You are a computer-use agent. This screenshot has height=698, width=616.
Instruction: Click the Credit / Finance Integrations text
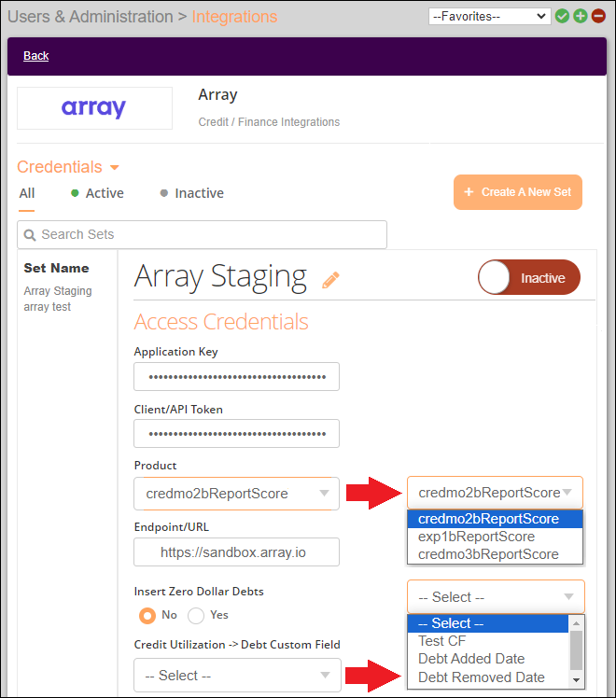(269, 122)
